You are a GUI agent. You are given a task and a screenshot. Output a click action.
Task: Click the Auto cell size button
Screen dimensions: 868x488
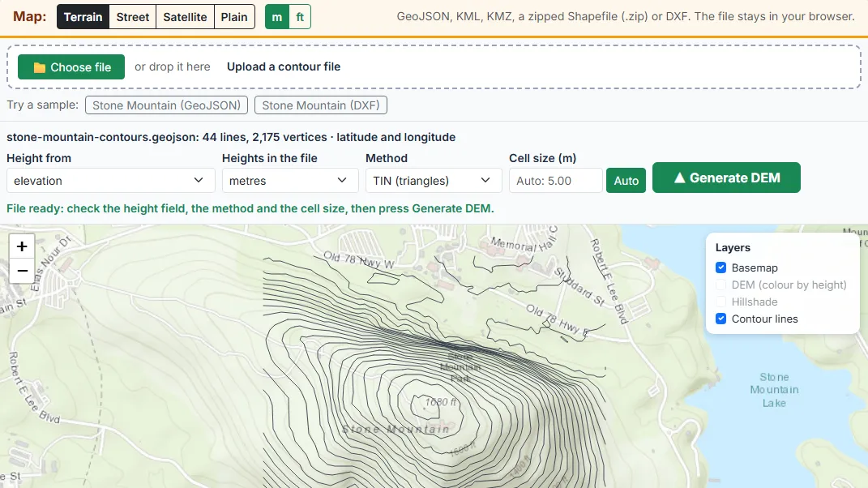(626, 181)
